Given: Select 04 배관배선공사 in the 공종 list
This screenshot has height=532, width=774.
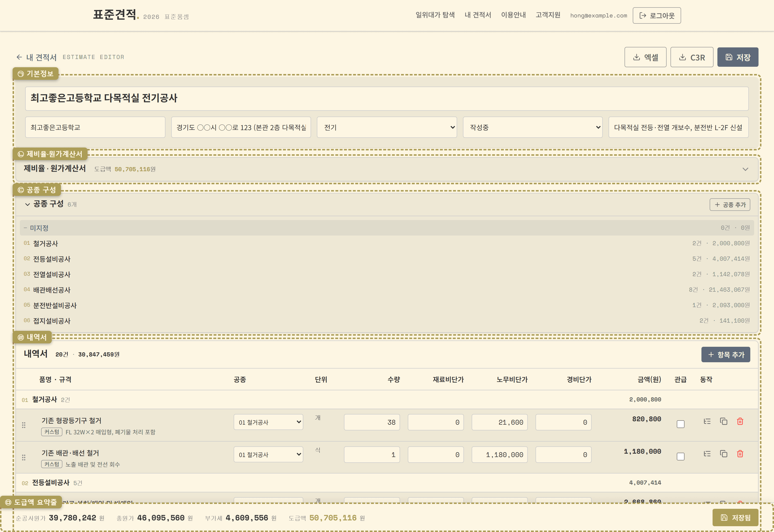Looking at the screenshot, I should 387,290.
